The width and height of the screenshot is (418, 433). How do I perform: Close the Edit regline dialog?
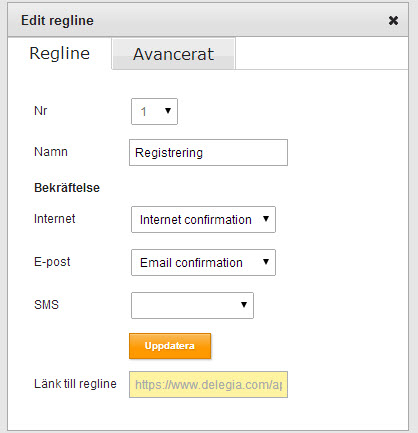(393, 20)
